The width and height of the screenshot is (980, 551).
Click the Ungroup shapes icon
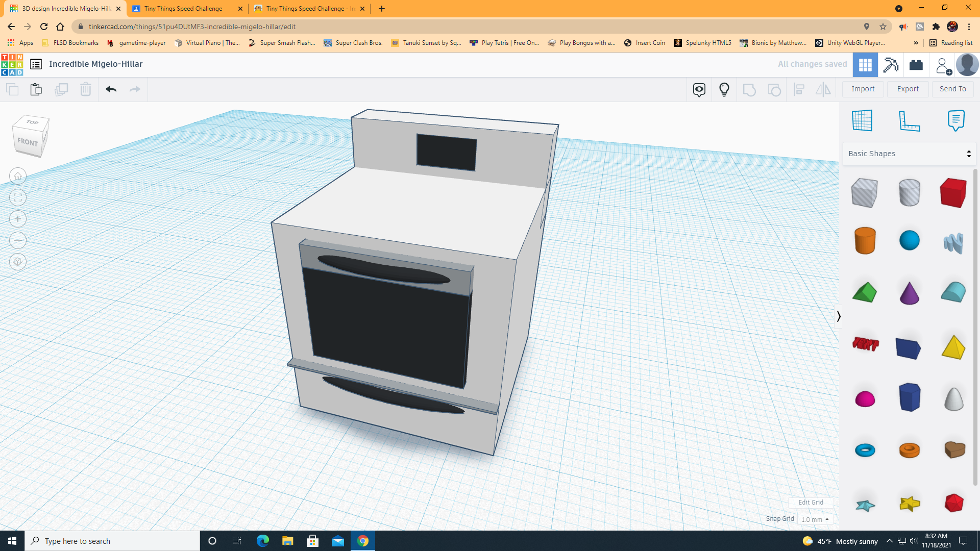(x=774, y=90)
